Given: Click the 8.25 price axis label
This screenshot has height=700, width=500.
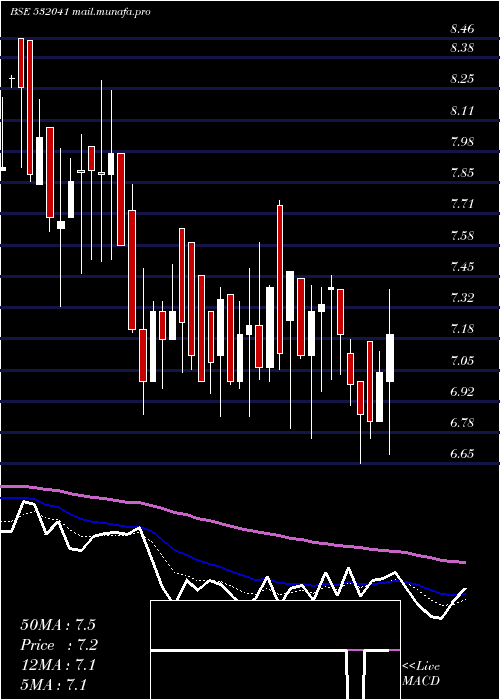Looking at the screenshot, I should pos(462,79).
